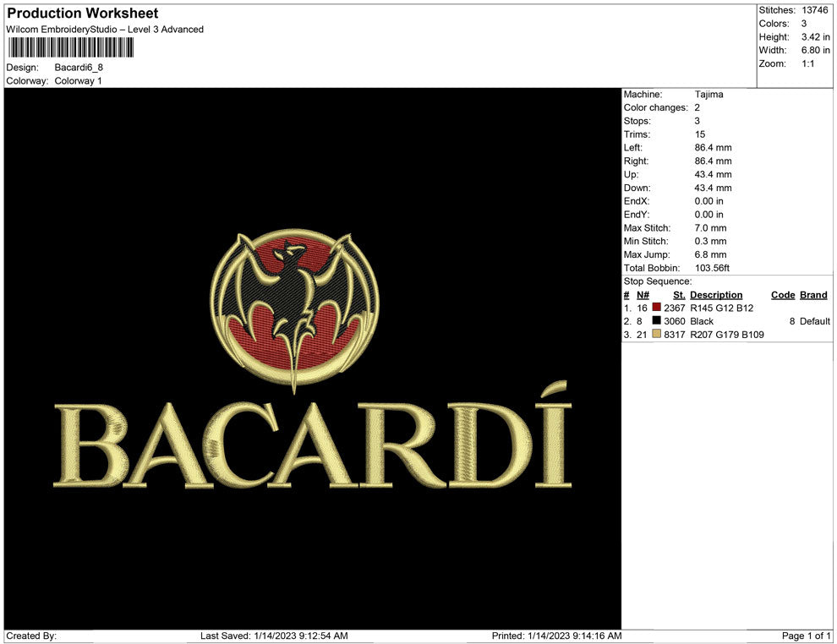The height and width of the screenshot is (644, 837).
Task: Click the Left value '86.4 mm'
Action: (714, 148)
